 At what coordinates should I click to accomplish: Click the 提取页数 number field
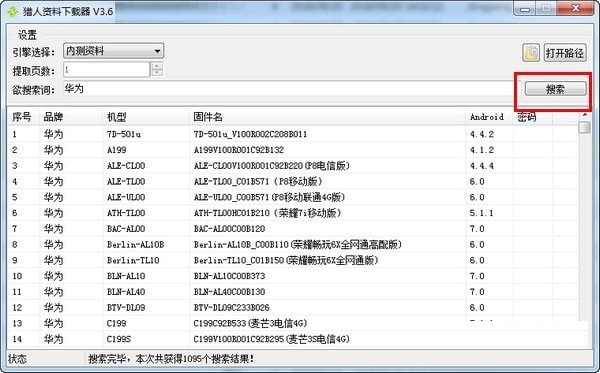pos(107,70)
